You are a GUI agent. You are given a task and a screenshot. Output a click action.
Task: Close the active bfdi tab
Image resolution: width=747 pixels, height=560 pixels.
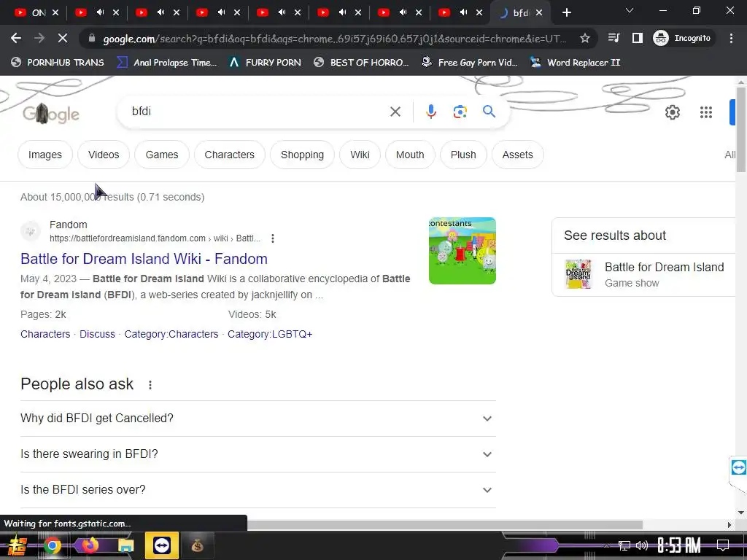pyautogui.click(x=539, y=13)
